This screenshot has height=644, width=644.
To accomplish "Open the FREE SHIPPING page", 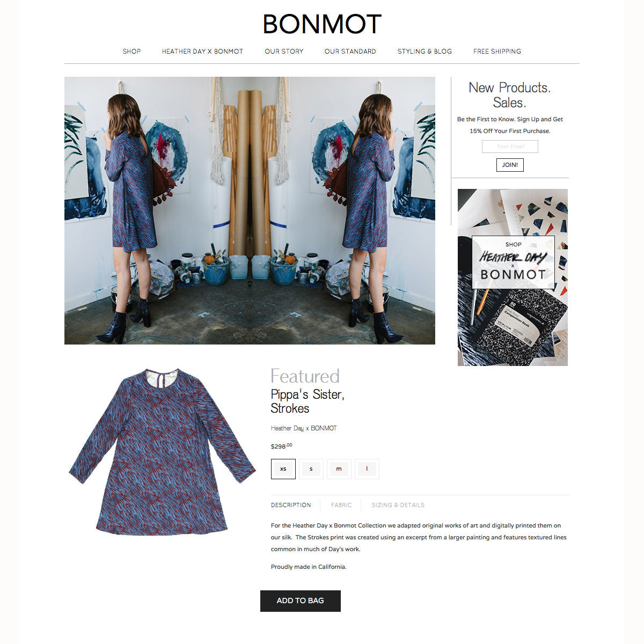I will (x=497, y=52).
